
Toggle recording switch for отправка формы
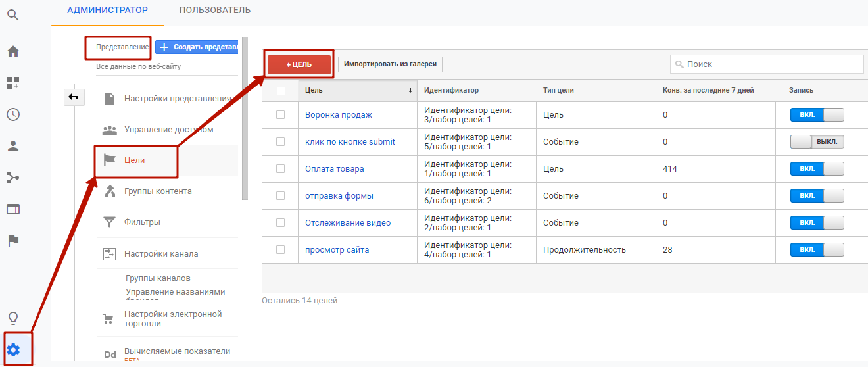click(x=817, y=196)
